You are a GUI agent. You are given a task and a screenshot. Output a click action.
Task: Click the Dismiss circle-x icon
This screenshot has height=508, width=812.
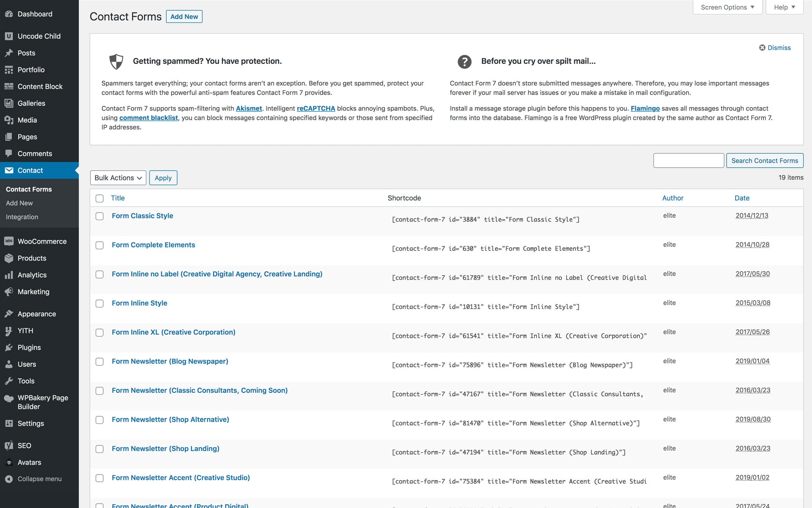tap(762, 48)
